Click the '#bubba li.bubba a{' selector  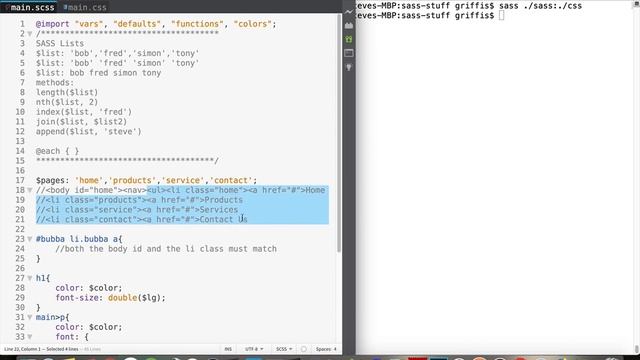tap(79, 239)
